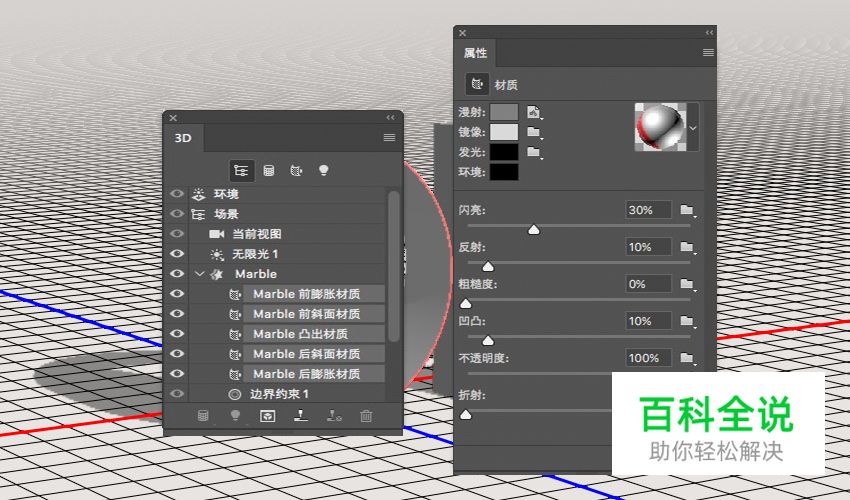Show whole scene filter in 3D panel
Image resolution: width=850 pixels, height=500 pixels.
click(x=241, y=171)
